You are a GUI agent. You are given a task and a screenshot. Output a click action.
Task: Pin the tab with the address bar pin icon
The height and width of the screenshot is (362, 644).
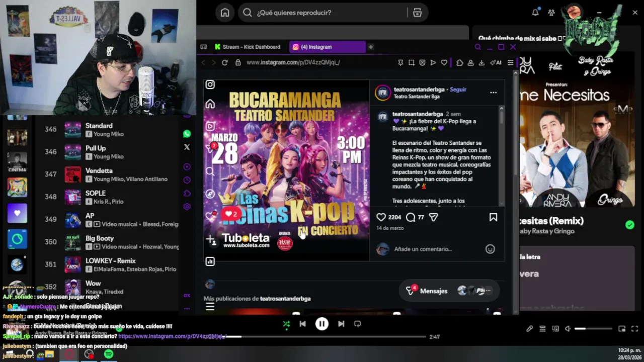(x=400, y=62)
